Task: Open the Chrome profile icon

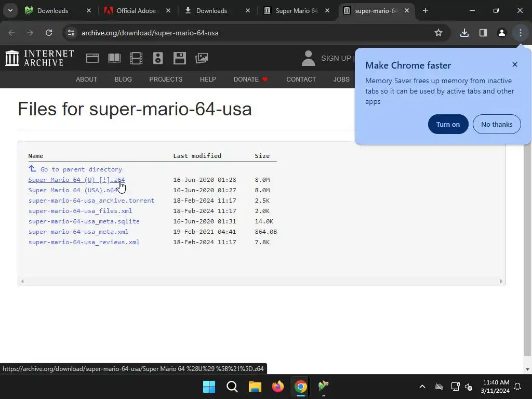Action: click(x=501, y=33)
